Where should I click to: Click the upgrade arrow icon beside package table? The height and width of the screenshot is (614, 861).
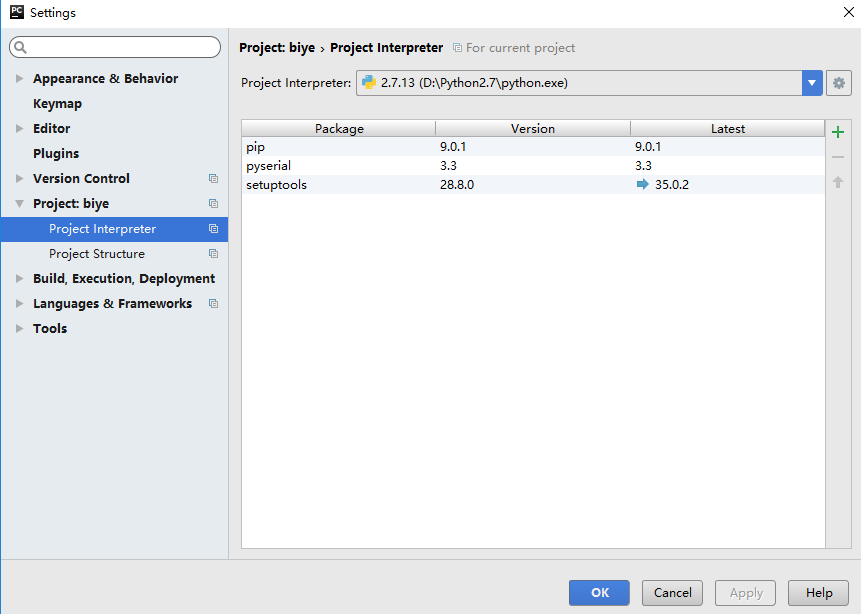point(838,182)
